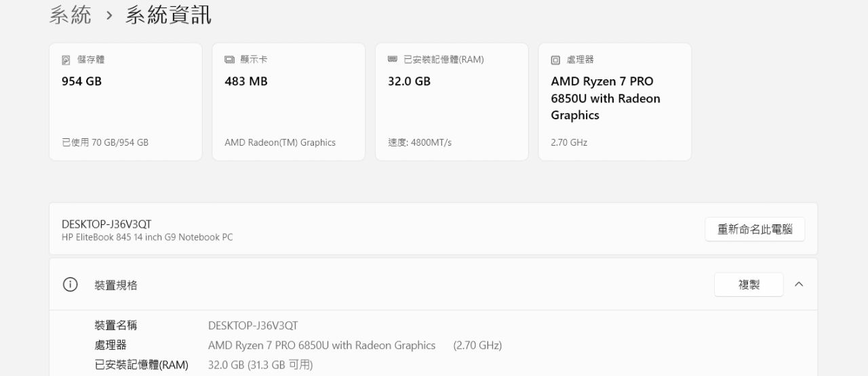
Task: Select the 483 MB graphics card tile
Action: [288, 102]
